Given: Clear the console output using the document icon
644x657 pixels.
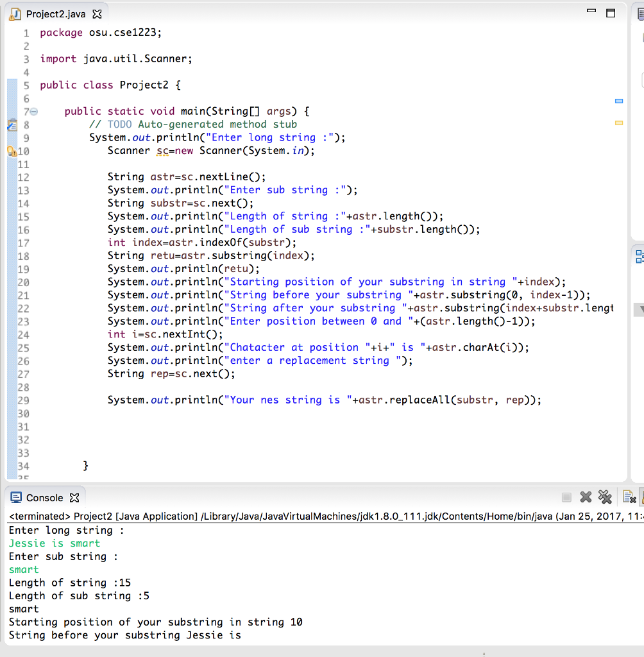Looking at the screenshot, I should [x=629, y=498].
